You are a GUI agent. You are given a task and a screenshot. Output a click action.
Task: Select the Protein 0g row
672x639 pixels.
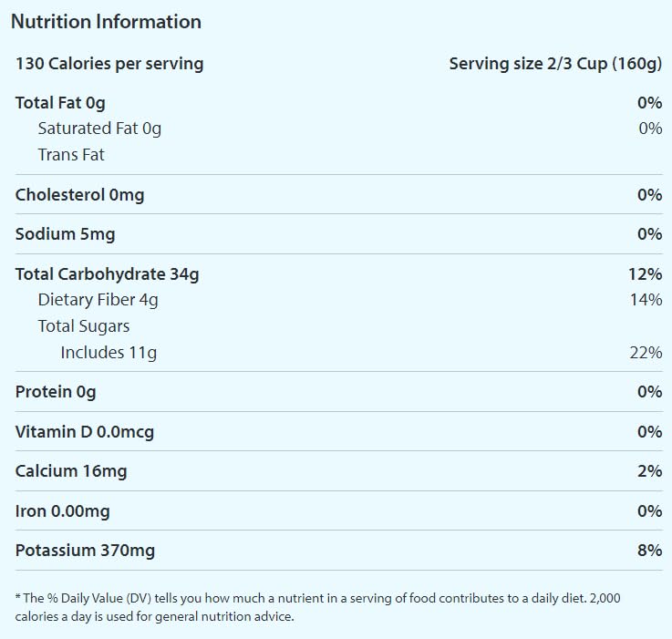coord(56,392)
